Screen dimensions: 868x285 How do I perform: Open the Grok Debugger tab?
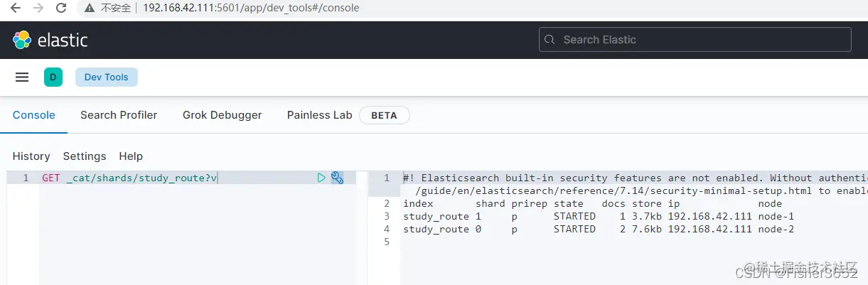[222, 115]
